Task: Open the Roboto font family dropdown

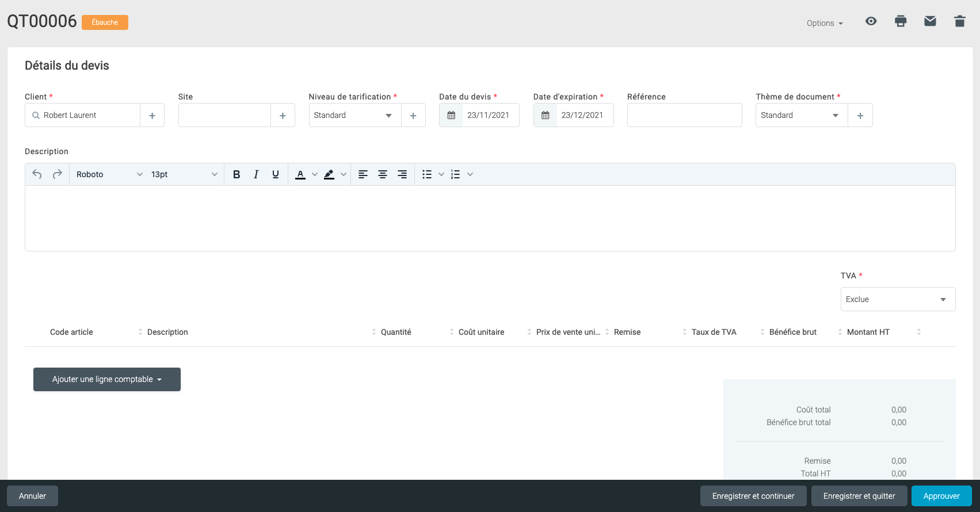Action: (x=109, y=174)
